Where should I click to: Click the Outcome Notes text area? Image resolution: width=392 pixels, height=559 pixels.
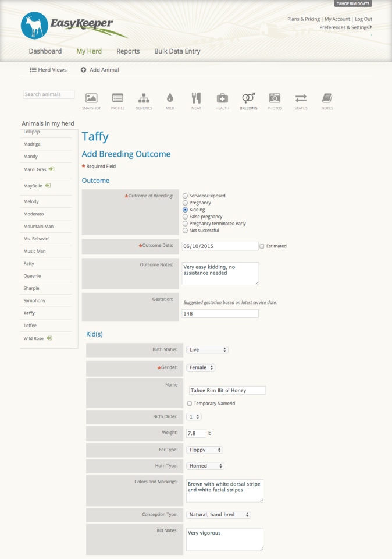(x=220, y=274)
